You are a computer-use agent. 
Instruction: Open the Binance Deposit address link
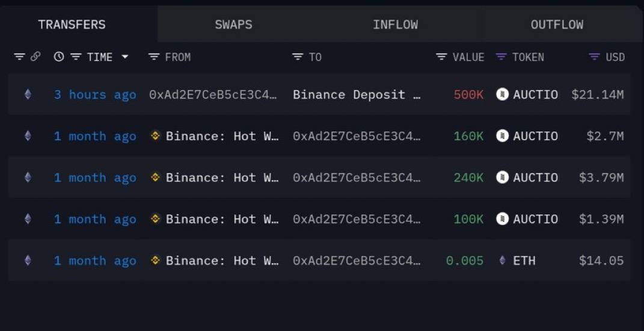pyautogui.click(x=357, y=95)
